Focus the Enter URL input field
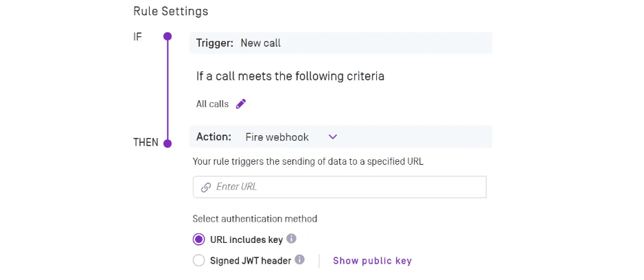 [x=343, y=187]
